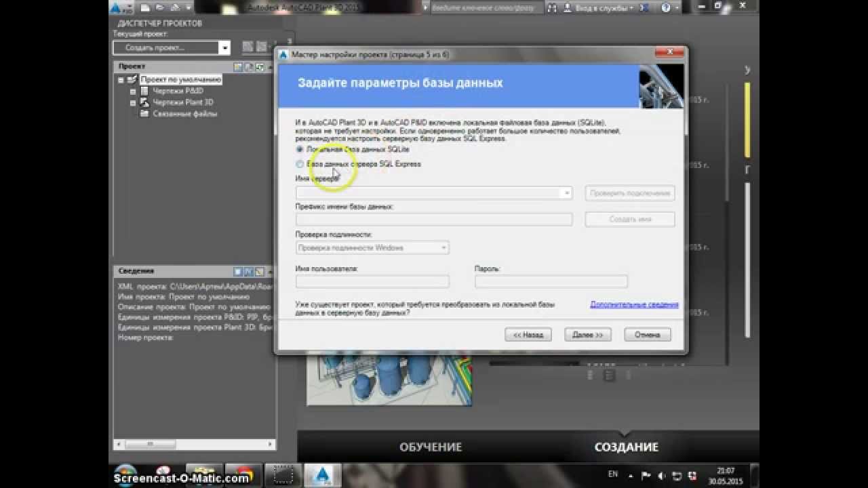Show hidden tray icons arrow
The width and height of the screenshot is (868, 488).
632,476
